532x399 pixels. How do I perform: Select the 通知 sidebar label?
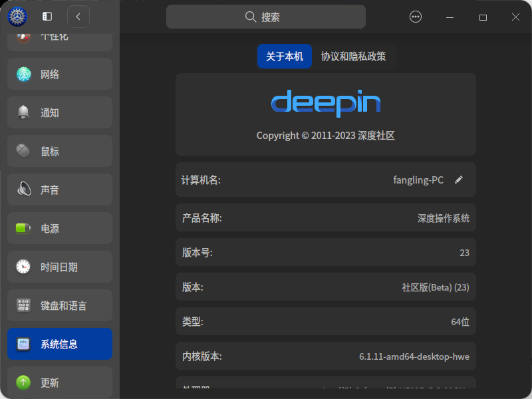click(50, 112)
